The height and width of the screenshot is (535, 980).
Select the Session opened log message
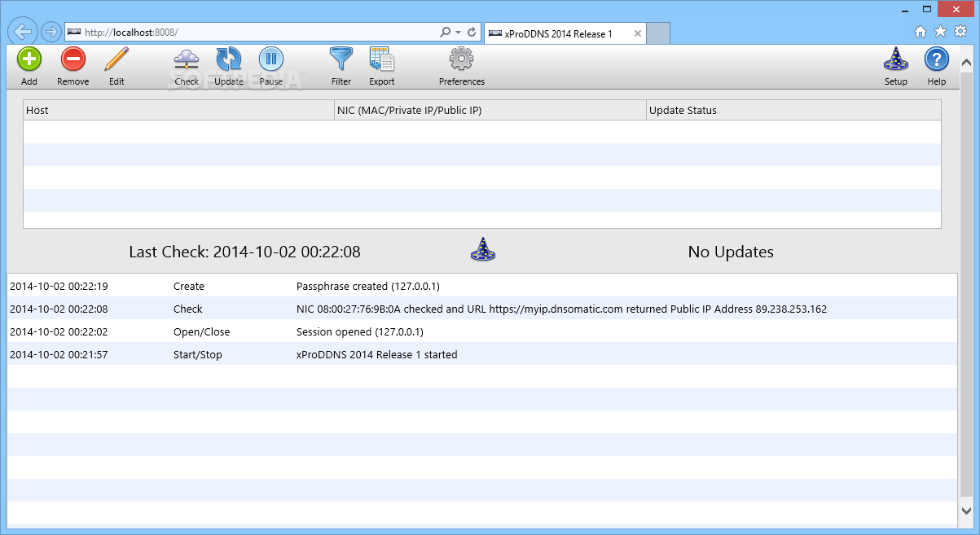[360, 332]
